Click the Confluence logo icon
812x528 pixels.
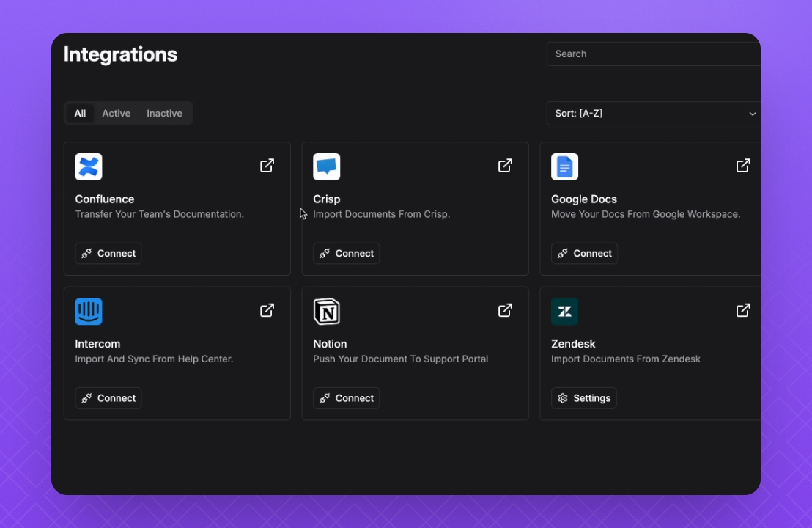coord(89,167)
